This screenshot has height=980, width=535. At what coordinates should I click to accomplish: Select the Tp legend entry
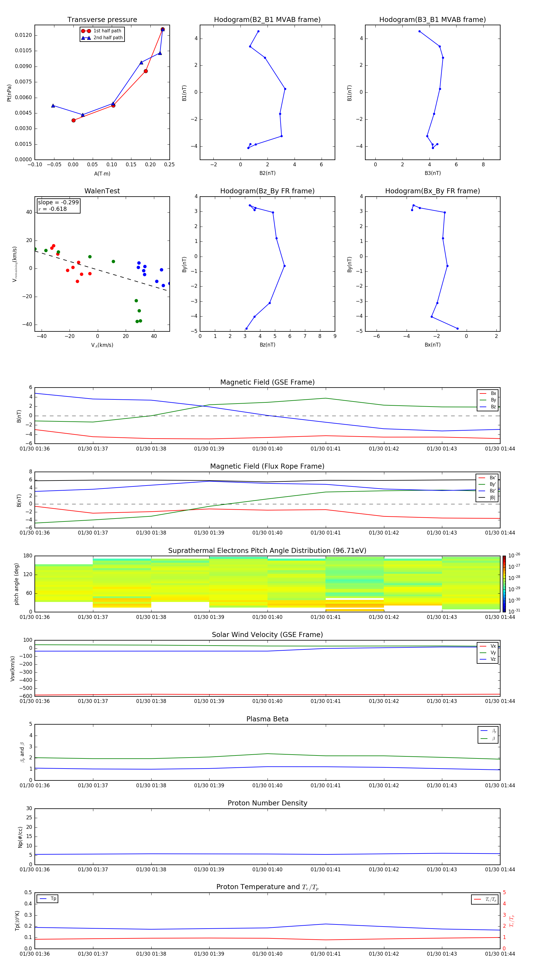(x=48, y=899)
